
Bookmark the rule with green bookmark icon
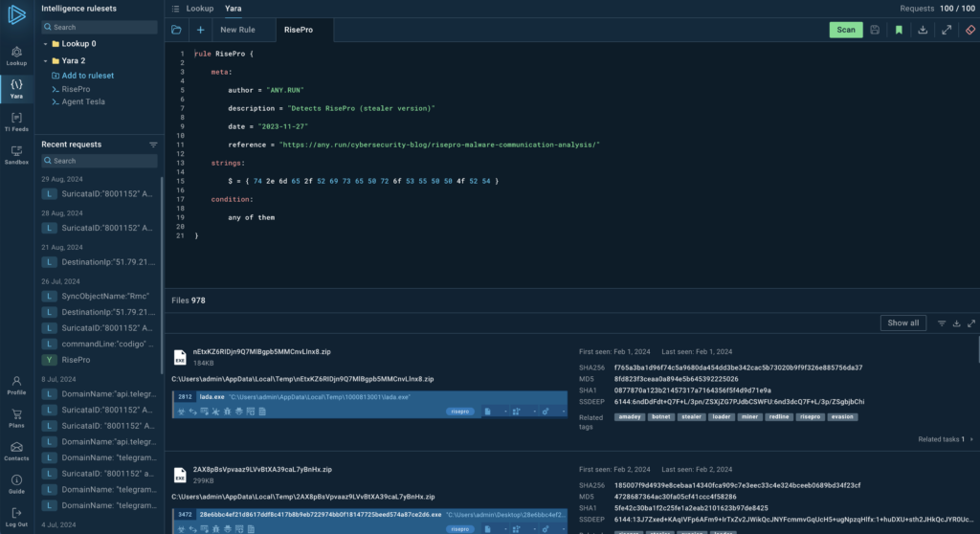(899, 30)
